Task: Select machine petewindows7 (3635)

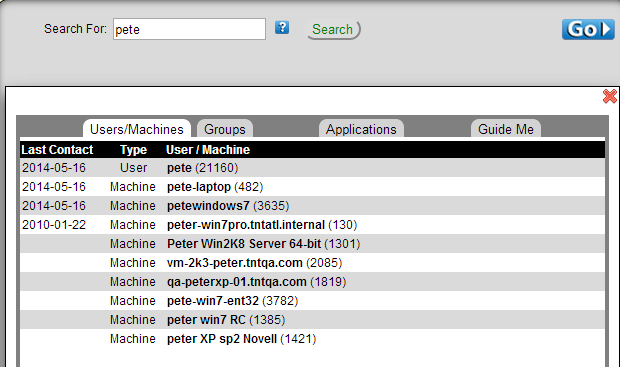Action: pos(228,206)
